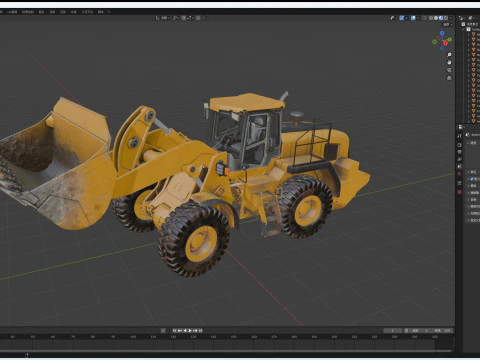Collapse the Collection row in the outliner
Screen dimensions: 480x360
click(x=463, y=30)
